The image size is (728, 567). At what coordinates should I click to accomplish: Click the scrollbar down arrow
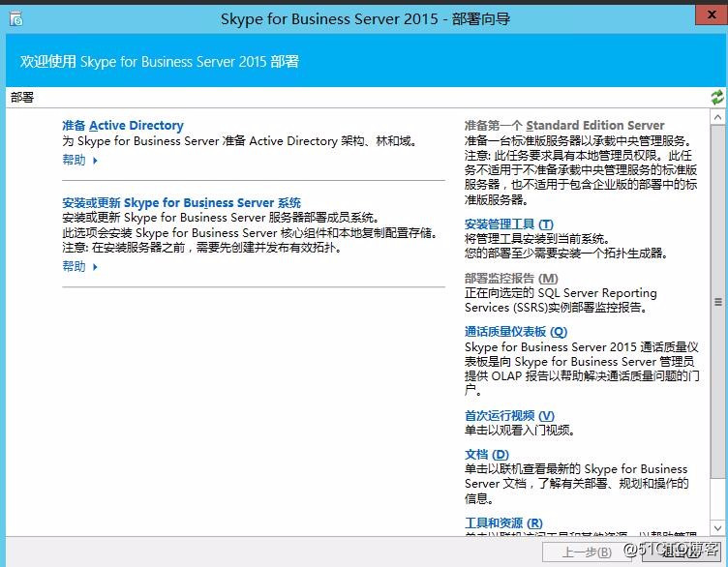coord(717,528)
